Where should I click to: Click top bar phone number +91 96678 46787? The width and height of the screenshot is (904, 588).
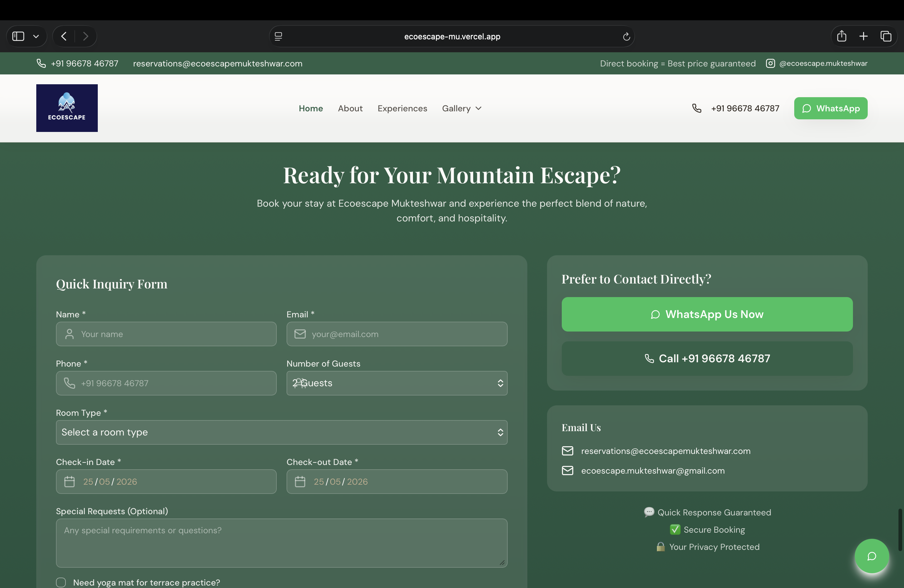84,63
